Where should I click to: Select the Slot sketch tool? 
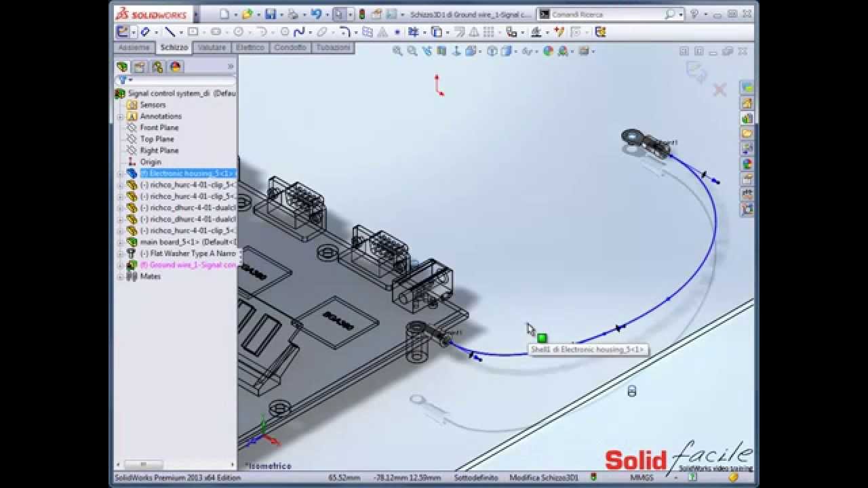coord(216,32)
